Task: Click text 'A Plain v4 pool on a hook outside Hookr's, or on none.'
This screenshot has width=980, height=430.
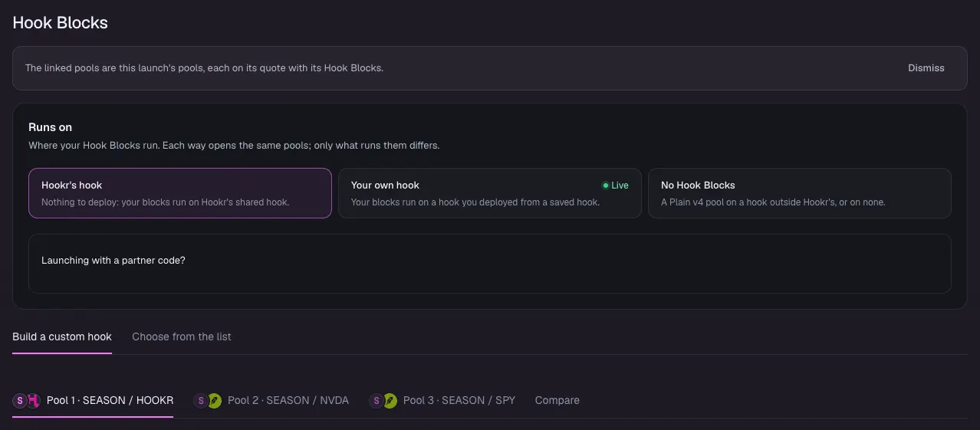Action: (x=773, y=202)
